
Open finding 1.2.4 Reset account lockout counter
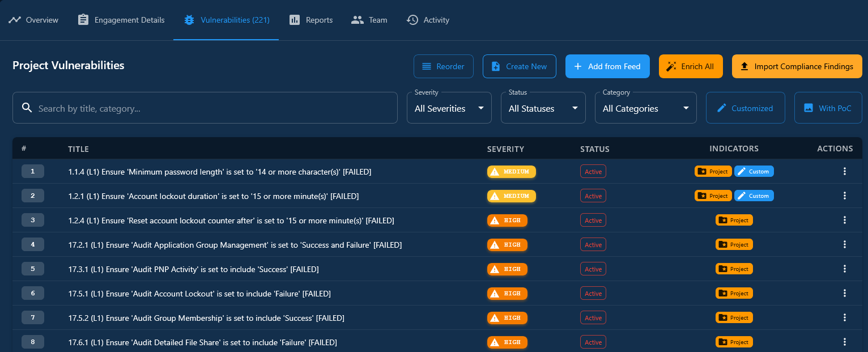pyautogui.click(x=231, y=220)
